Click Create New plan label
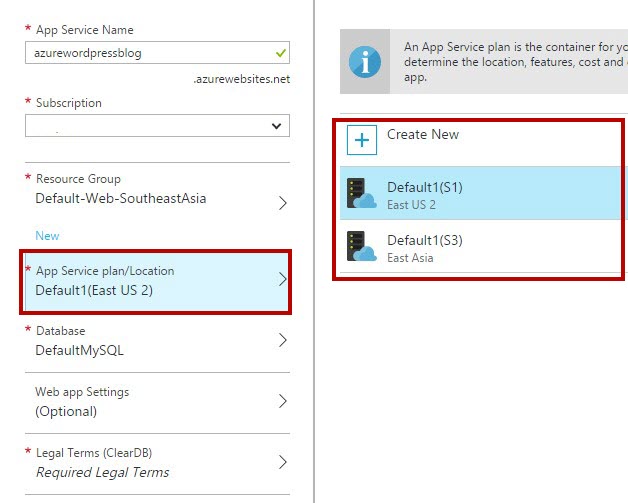This screenshot has height=503, width=628. coord(423,134)
